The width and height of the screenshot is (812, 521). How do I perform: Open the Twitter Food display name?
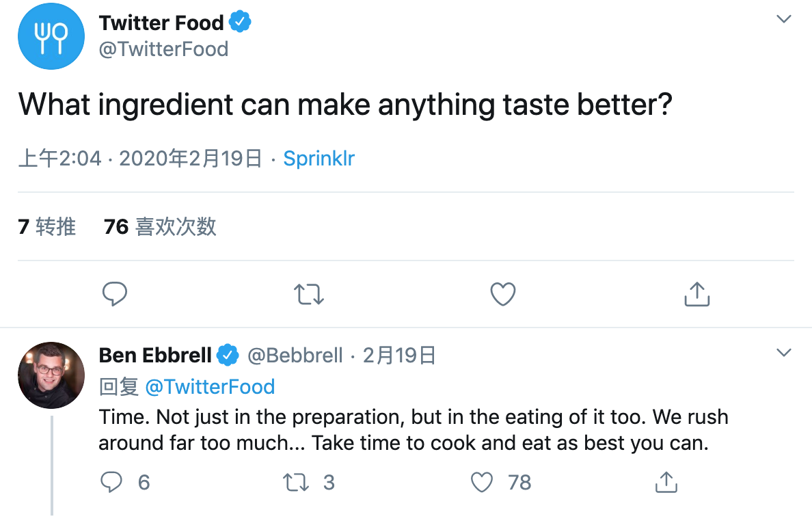(161, 23)
